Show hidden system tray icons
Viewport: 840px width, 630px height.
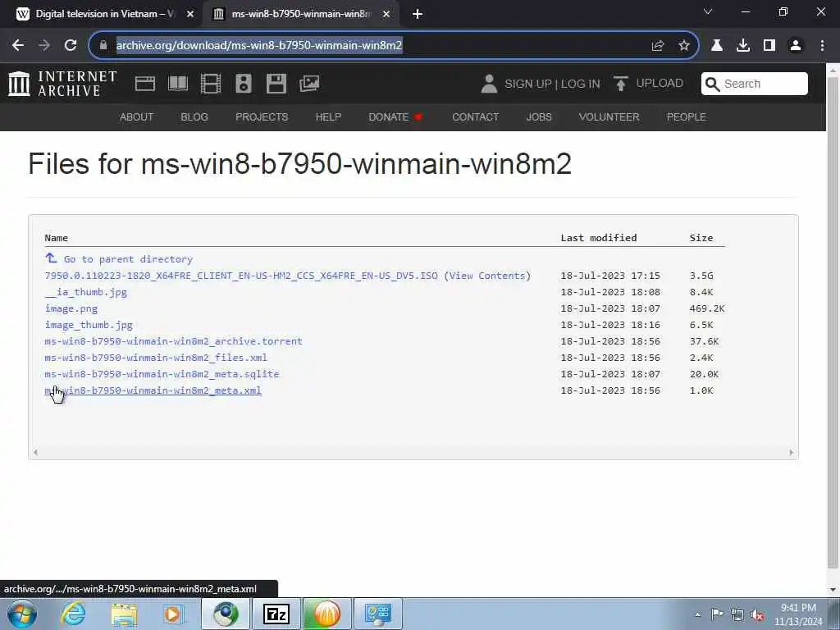(697, 614)
